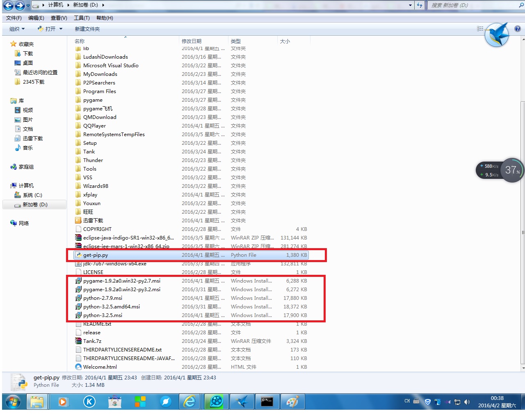Image resolution: width=525 pixels, height=420 pixels.
Task: Click the Back navigation arrow button
Action: coord(8,5)
